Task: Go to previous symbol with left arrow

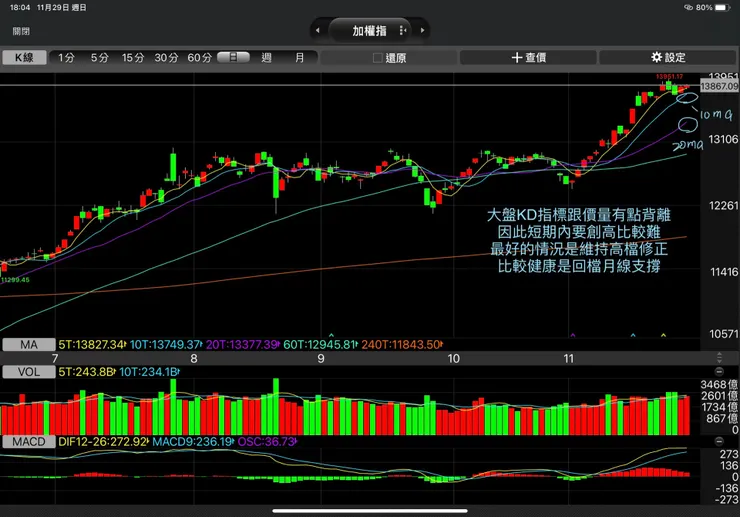Action: tap(318, 30)
